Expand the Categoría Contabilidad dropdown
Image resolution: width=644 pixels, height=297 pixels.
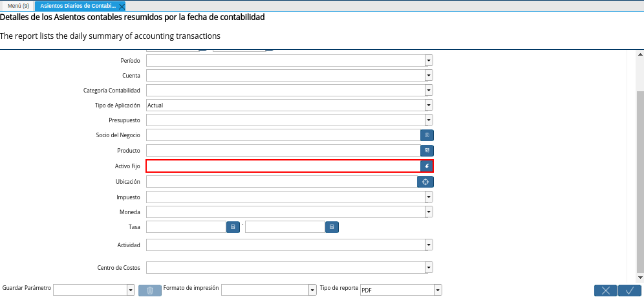click(x=429, y=90)
